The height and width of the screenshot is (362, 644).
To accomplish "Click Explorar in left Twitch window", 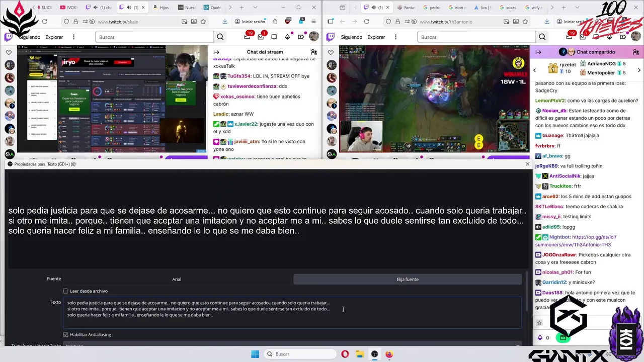I will pyautogui.click(x=54, y=37).
